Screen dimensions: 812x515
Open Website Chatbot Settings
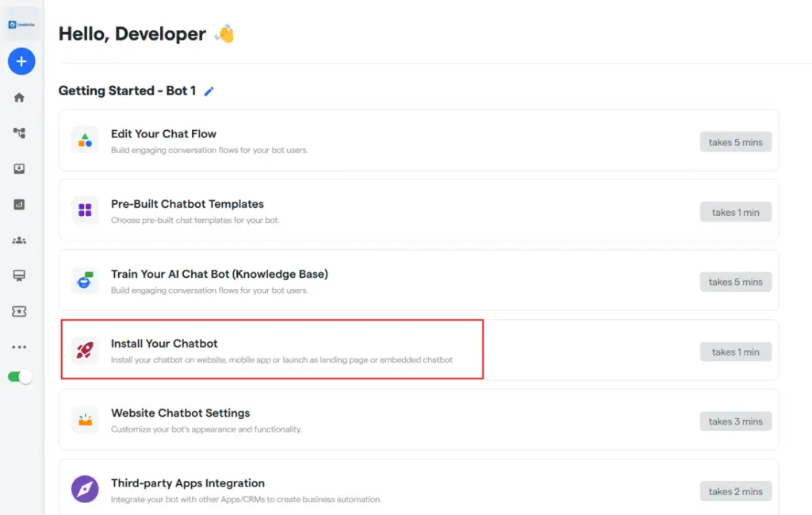point(181,413)
